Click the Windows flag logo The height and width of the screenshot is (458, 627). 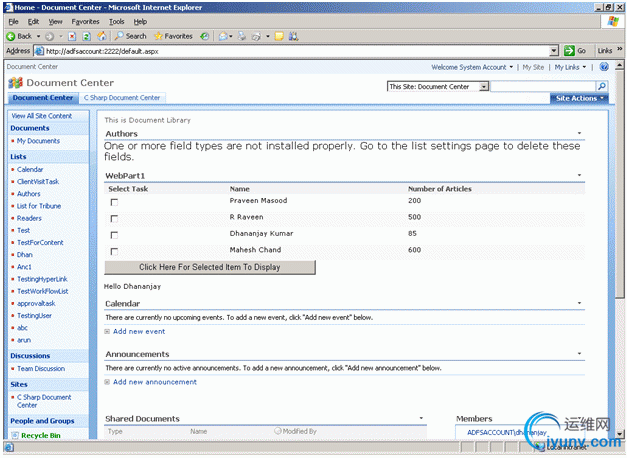(x=613, y=21)
